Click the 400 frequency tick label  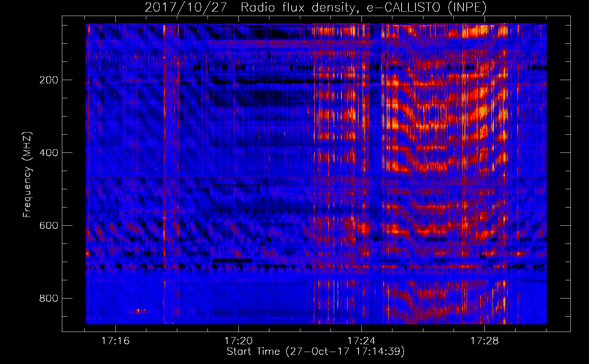[x=49, y=153]
